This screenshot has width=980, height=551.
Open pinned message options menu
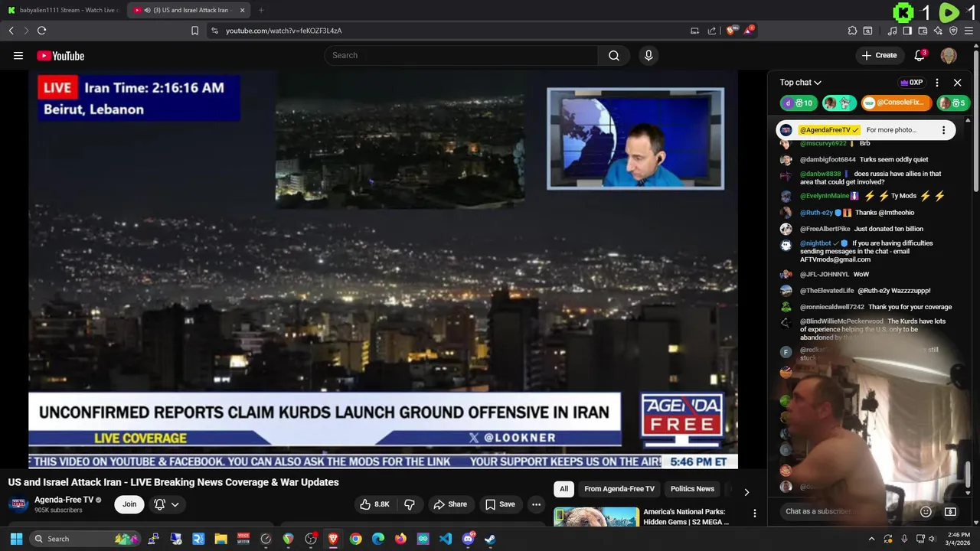click(x=943, y=130)
